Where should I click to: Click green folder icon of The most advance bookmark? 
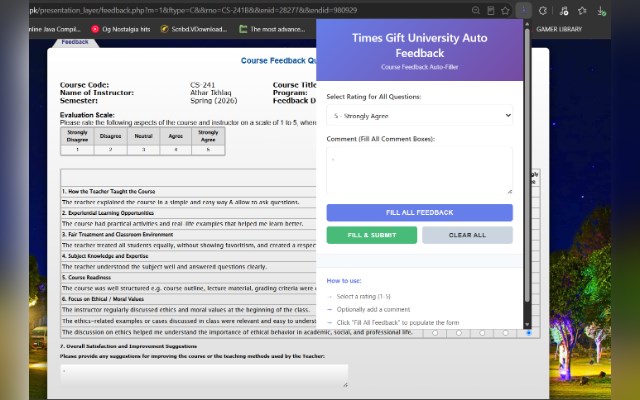243,29
